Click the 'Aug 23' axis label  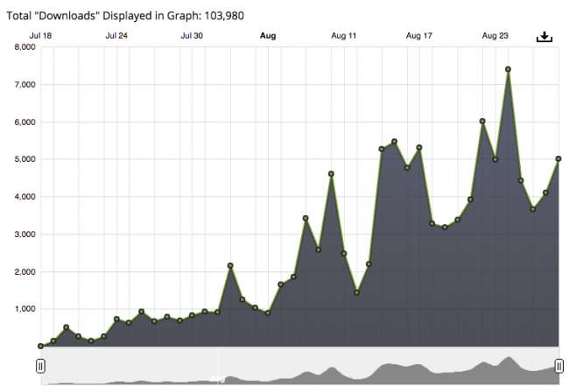pos(495,36)
